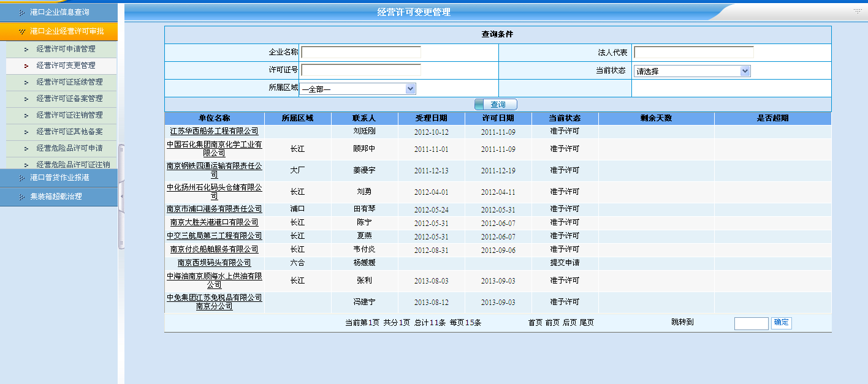Click the dotted triangle icon at top right
868x384 pixels.
pos(857,11)
